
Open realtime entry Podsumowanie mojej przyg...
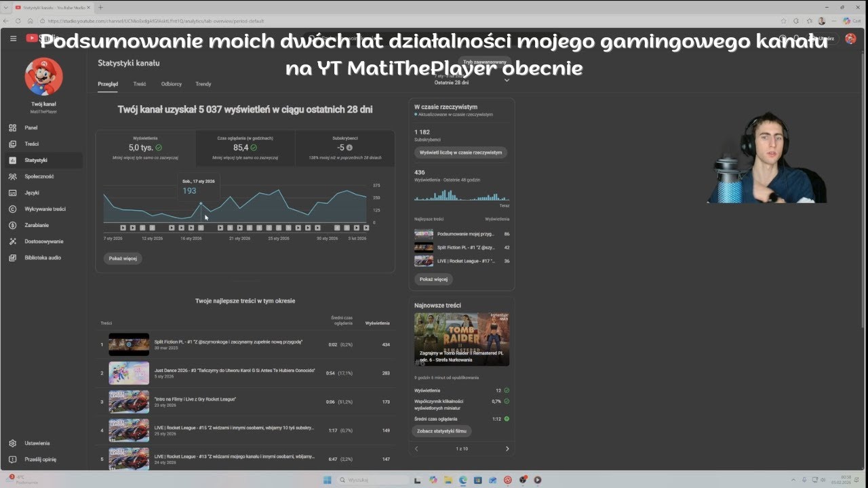point(462,234)
